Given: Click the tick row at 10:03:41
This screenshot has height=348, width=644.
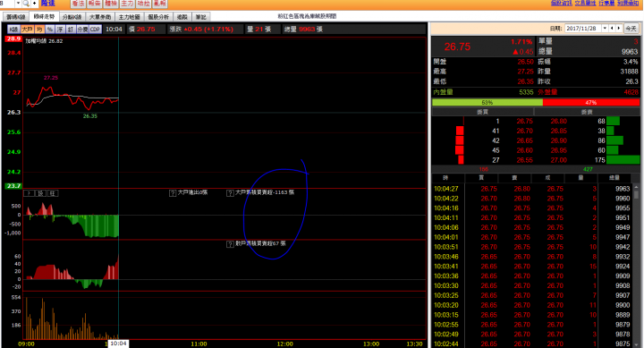Looking at the screenshot, I should click(x=532, y=267).
